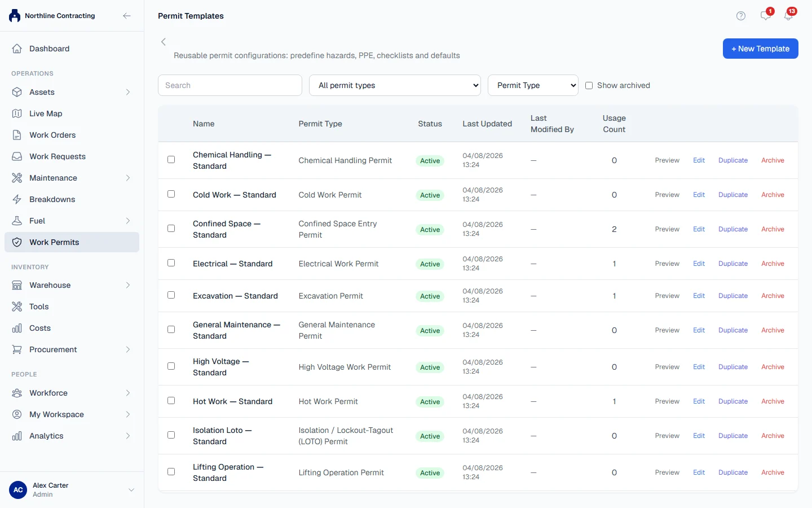Image resolution: width=812 pixels, height=508 pixels.
Task: Open the Permit Type sort dropdown
Action: (533, 85)
